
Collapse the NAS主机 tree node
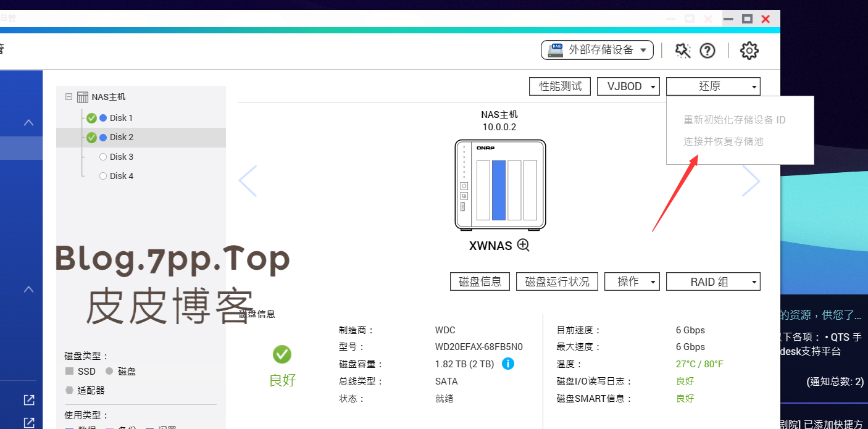[x=69, y=97]
